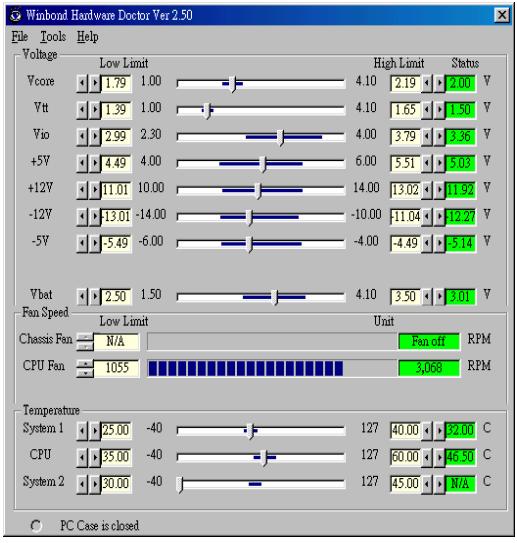Increase the Vtt low limit with right arrow
The width and height of the screenshot is (517, 543).
(95, 110)
